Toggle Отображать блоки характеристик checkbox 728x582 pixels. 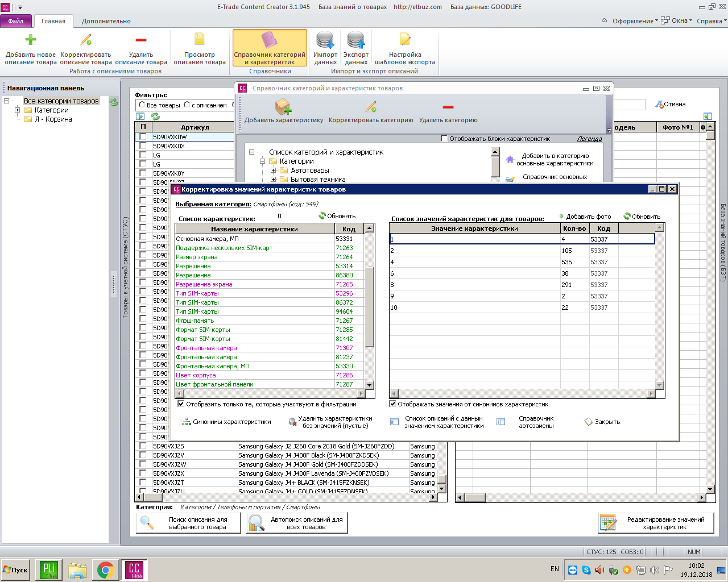pyautogui.click(x=445, y=139)
